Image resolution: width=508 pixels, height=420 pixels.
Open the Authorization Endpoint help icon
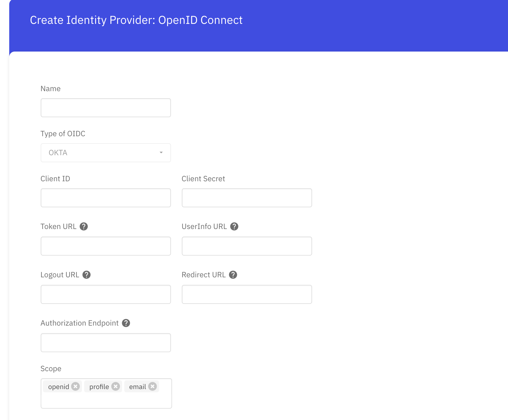(126, 323)
